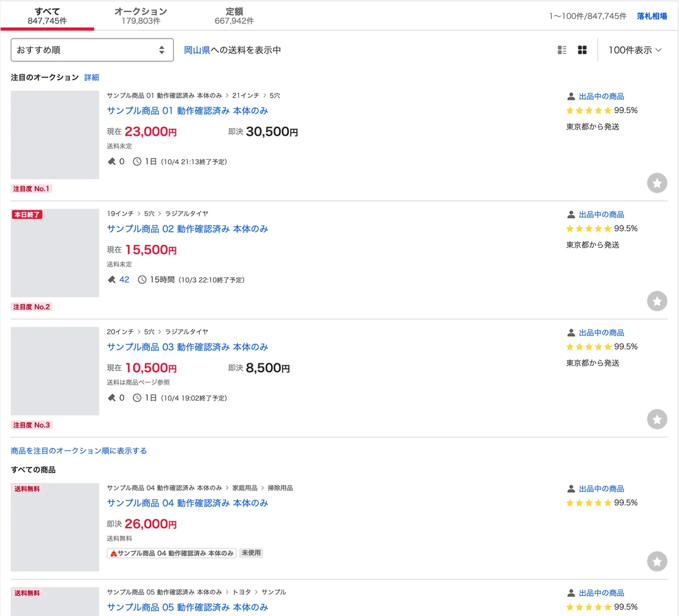The width and height of the screenshot is (679, 616).
Task: Click seller 出品中の商品 for item 02
Action: pos(601,214)
